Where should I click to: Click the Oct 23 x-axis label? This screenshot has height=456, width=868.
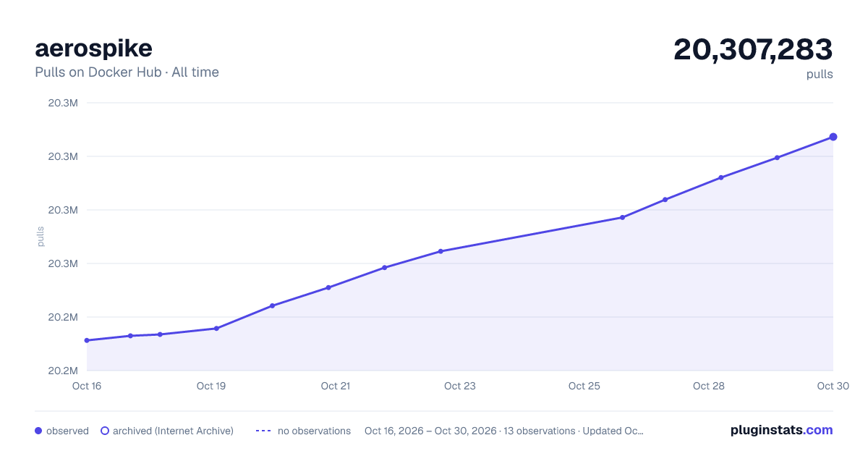[x=460, y=386]
